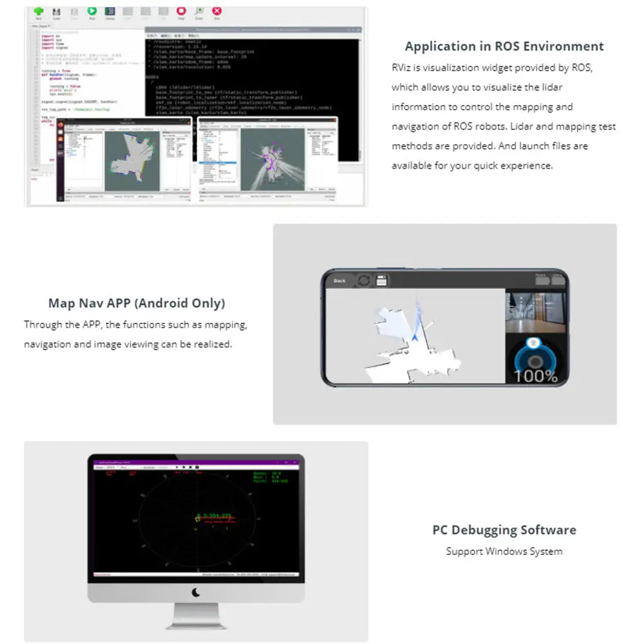Click the green New file icon in the editor
Screen dimensions: 644x644
tap(39, 12)
